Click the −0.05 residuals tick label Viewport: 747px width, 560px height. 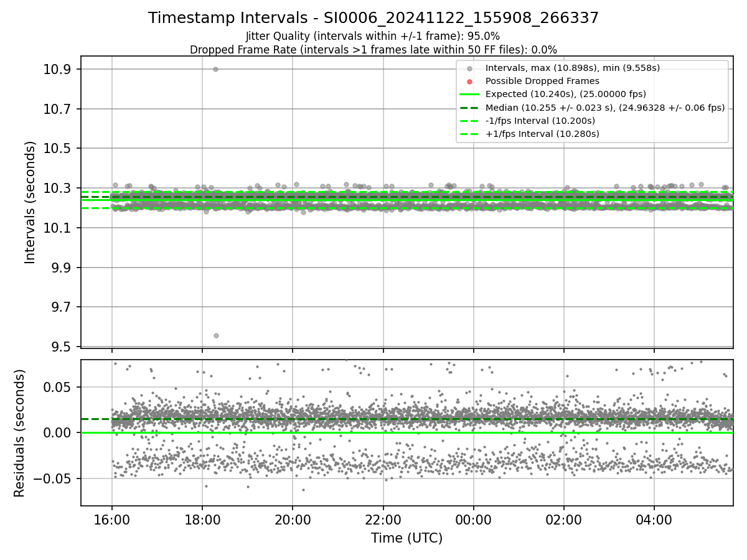pos(54,479)
